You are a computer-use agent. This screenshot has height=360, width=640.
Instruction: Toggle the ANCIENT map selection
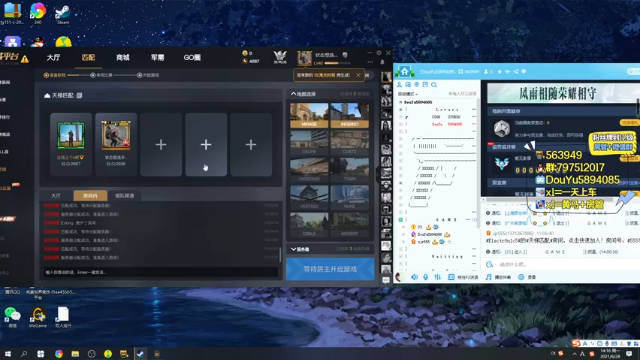tap(349, 224)
